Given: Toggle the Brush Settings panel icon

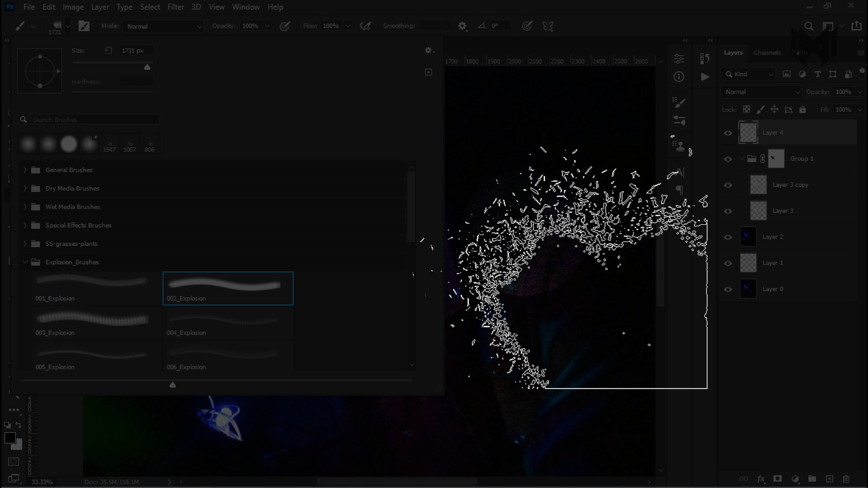Looking at the screenshot, I should [x=84, y=26].
